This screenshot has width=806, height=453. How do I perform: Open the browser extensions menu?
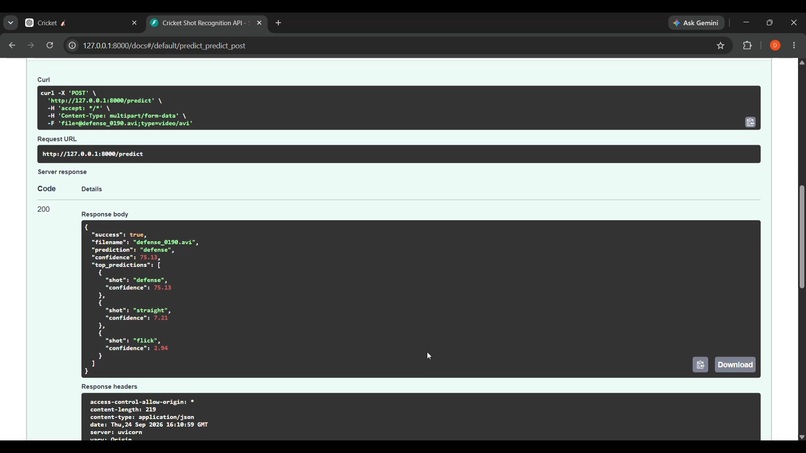(747, 45)
